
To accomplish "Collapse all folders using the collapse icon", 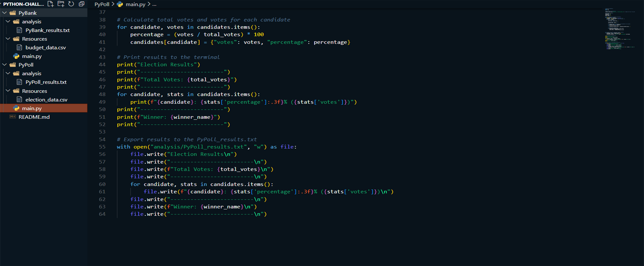I will [81, 4].
